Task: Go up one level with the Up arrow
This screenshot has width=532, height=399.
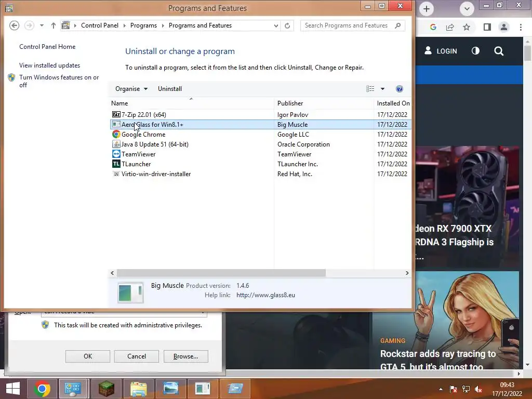Action: click(54, 25)
